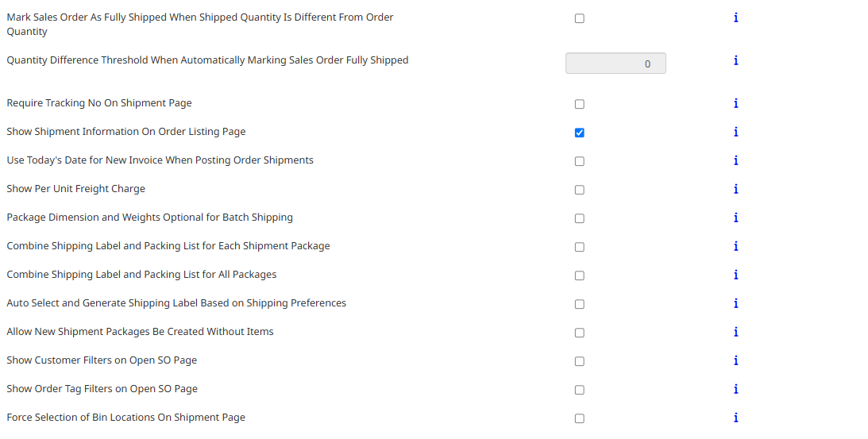868x439 pixels.
Task: View info for Show Per Unit Freight Charge
Action: (x=735, y=189)
